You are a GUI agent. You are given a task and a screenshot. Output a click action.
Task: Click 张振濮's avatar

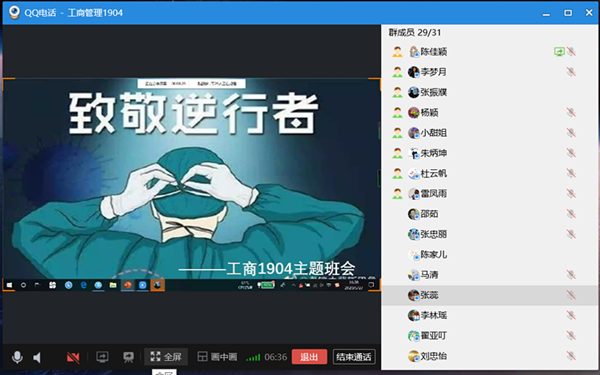click(x=413, y=92)
